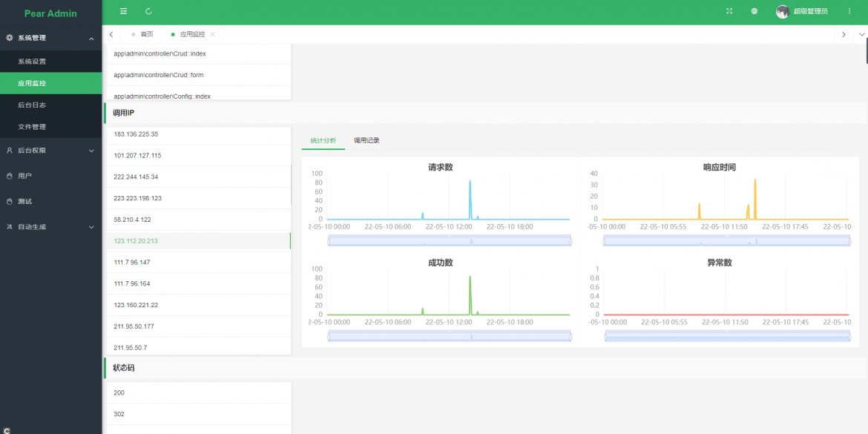This screenshot has width=868, height=434.
Task: Select the 调用记录 tab
Action: pyautogui.click(x=366, y=141)
